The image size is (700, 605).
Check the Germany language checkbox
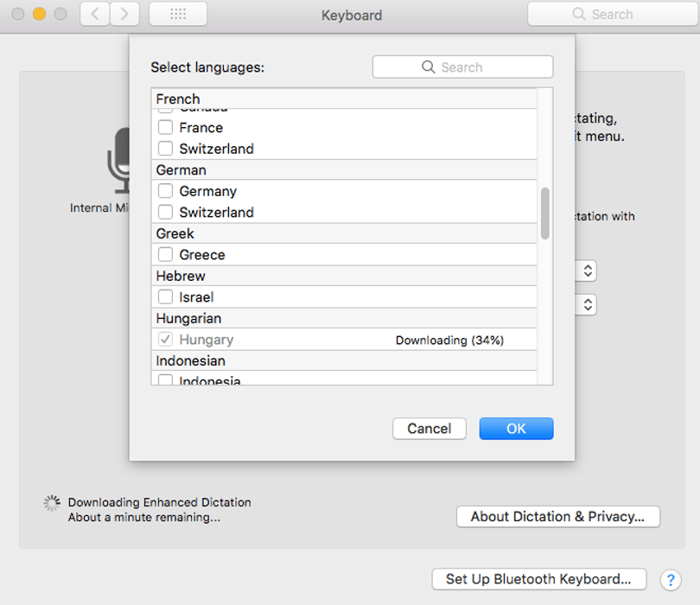165,191
